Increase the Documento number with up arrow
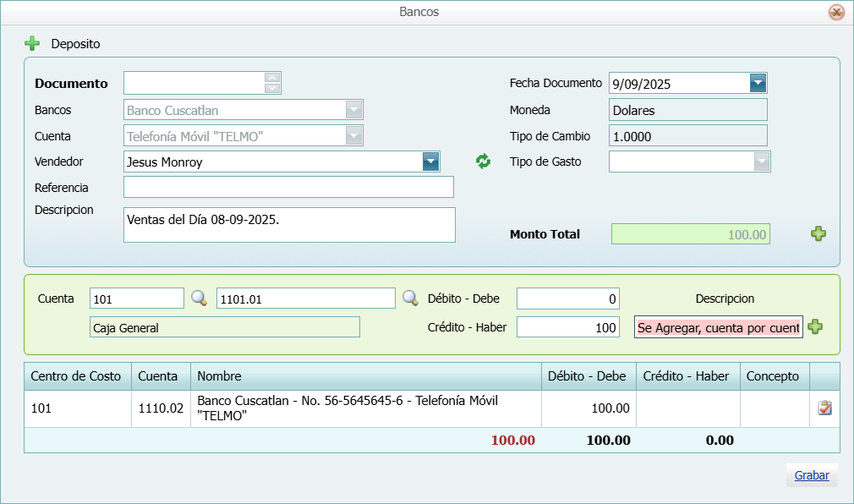The height and width of the screenshot is (504, 854). click(x=272, y=78)
